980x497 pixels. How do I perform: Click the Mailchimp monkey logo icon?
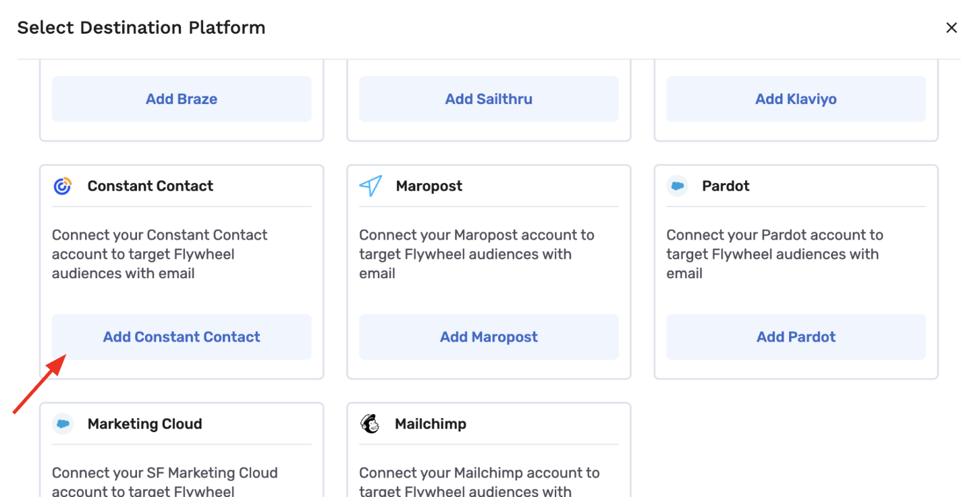coord(370,424)
